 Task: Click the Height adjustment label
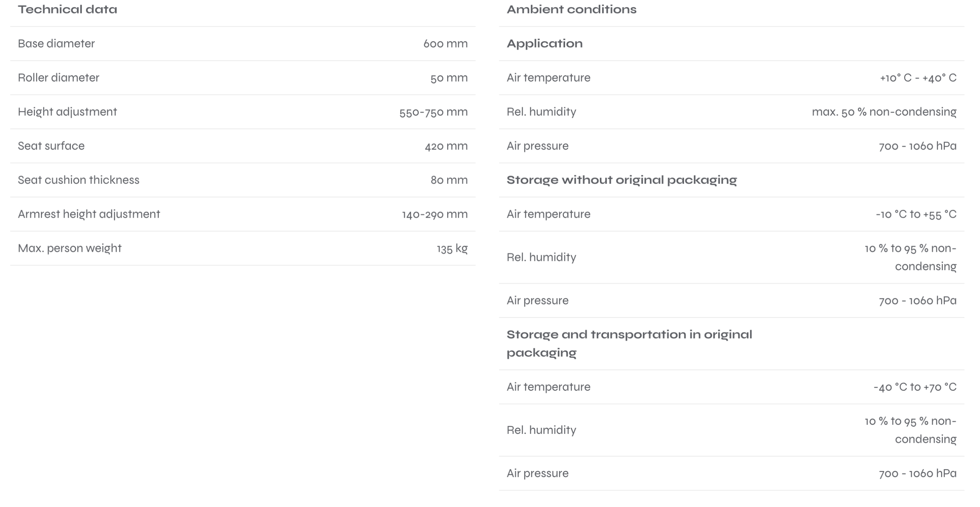[x=67, y=112]
